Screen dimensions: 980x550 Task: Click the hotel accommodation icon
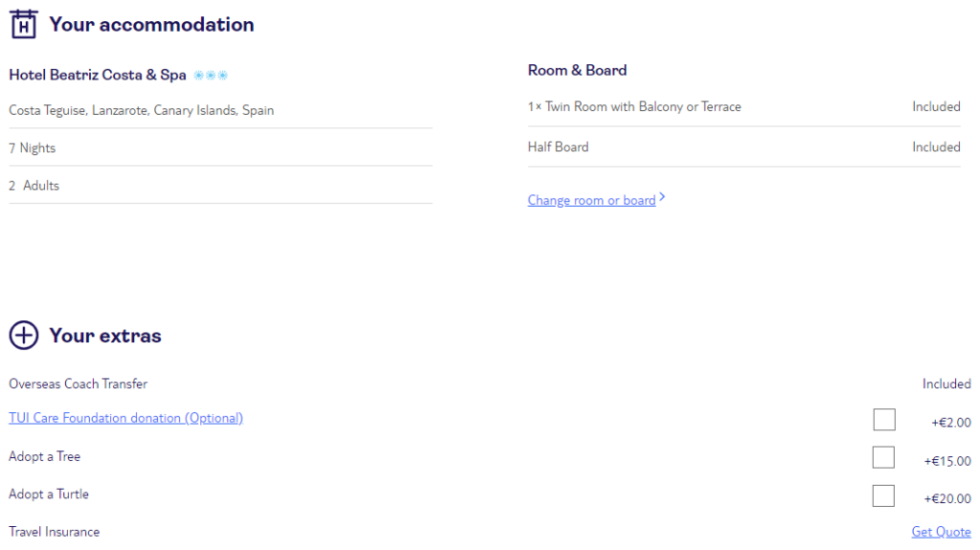click(24, 24)
